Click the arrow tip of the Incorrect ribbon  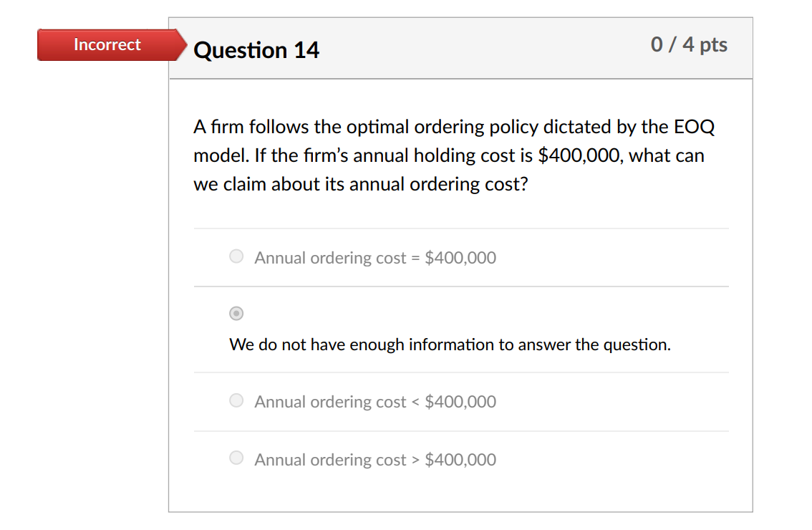[183, 44]
